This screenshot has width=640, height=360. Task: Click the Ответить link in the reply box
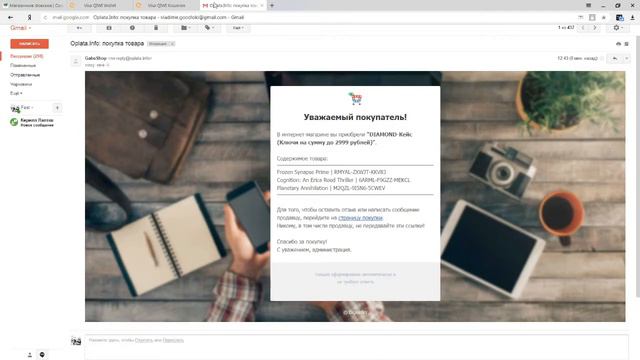tap(144, 340)
